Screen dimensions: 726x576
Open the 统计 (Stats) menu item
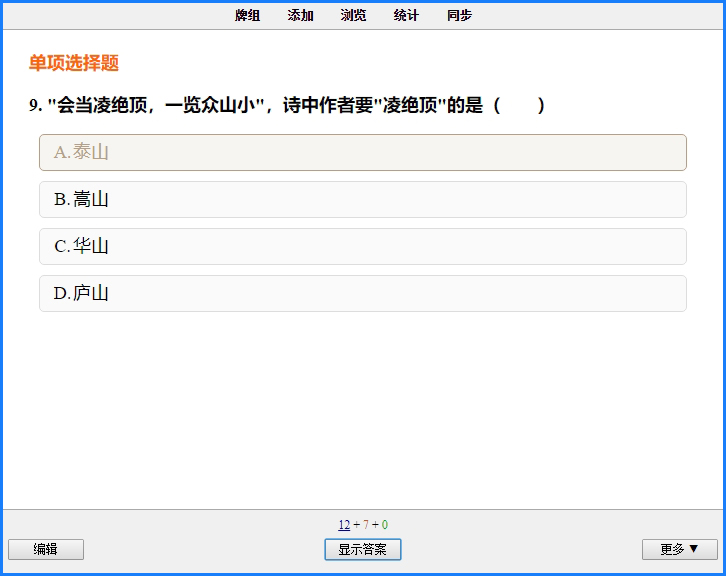click(406, 15)
